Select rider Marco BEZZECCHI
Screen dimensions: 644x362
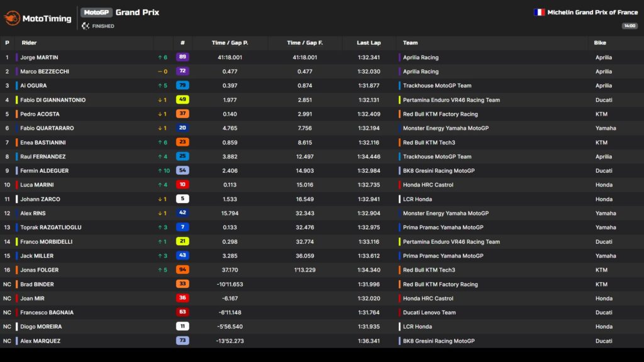tap(45, 72)
